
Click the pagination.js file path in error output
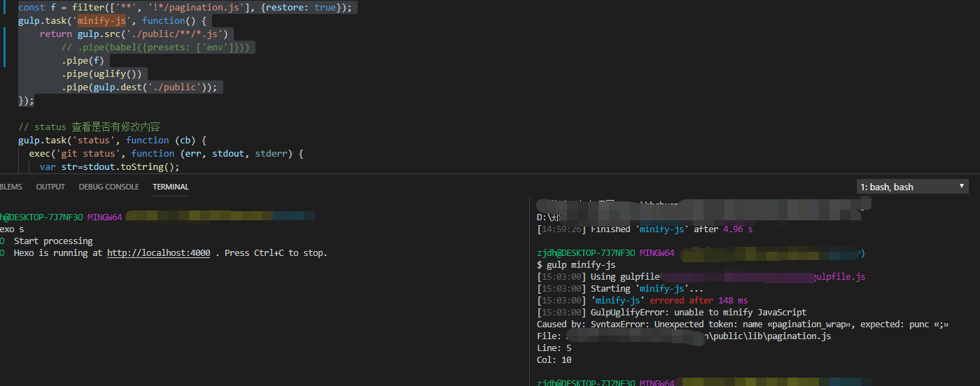pyautogui.click(x=770, y=336)
